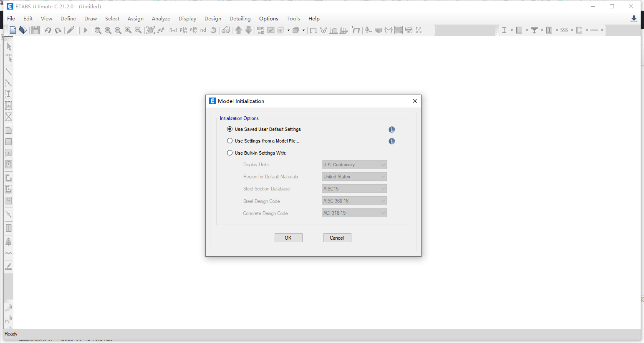Click the Zoom Out minus magnifier icon

[138, 30]
